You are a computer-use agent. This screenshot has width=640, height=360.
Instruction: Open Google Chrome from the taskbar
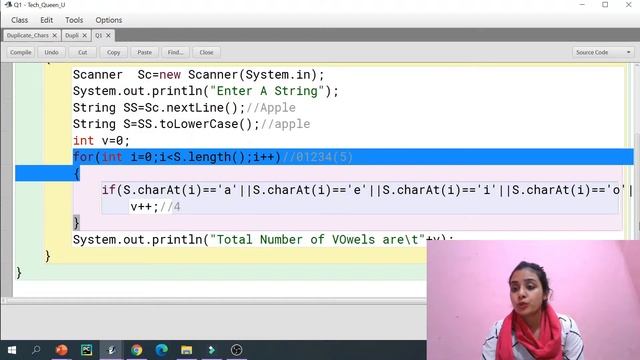click(x=137, y=350)
